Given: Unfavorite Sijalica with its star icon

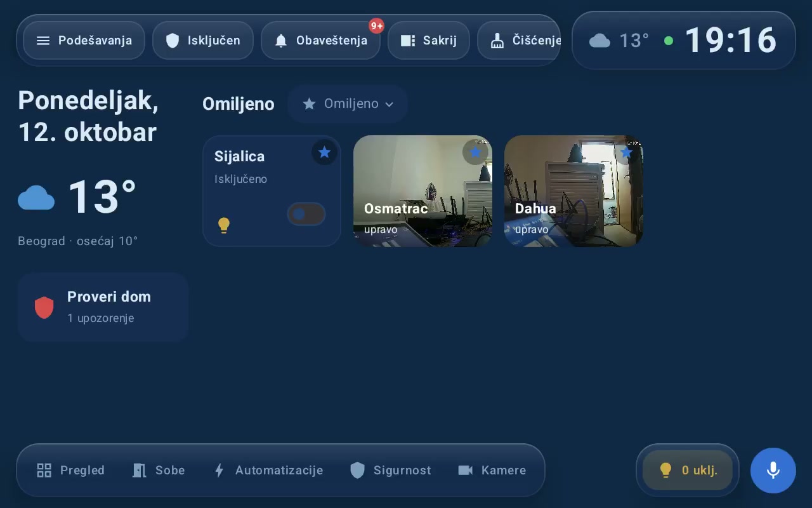Looking at the screenshot, I should click(x=324, y=152).
